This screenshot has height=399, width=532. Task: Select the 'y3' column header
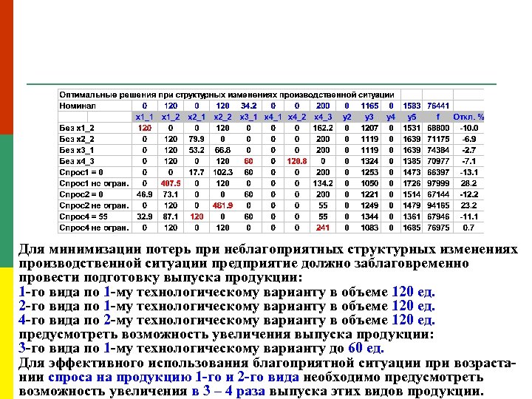tap(369, 117)
